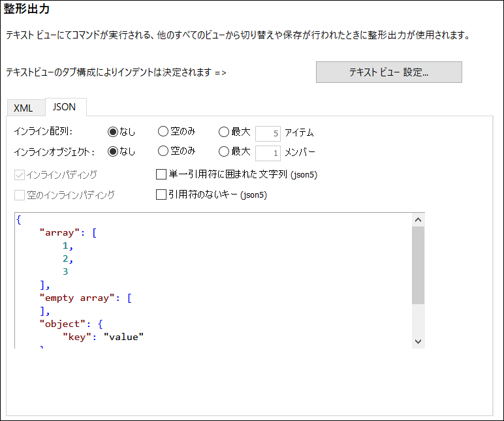Screen dimensions: 504x421
Task: Select 最大 option for インライン配列
Action: tap(224, 132)
